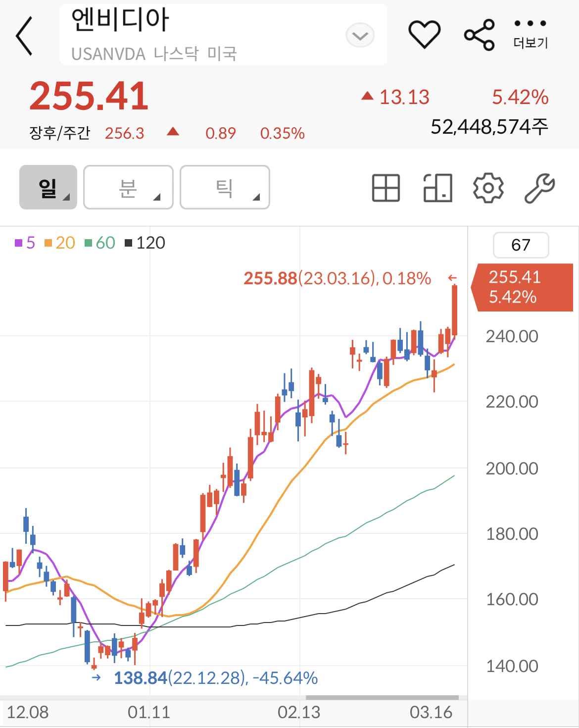
Task: Open the 틱 tick interval dropdown
Action: [225, 187]
